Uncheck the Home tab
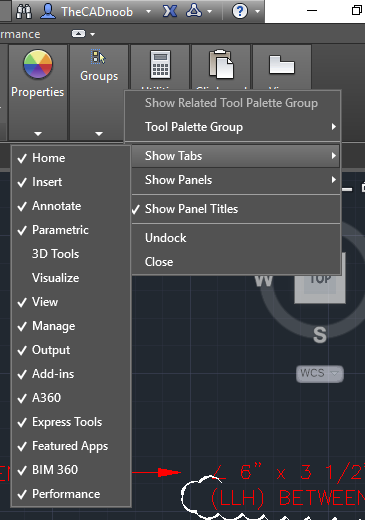365x520 pixels. [x=71, y=158]
